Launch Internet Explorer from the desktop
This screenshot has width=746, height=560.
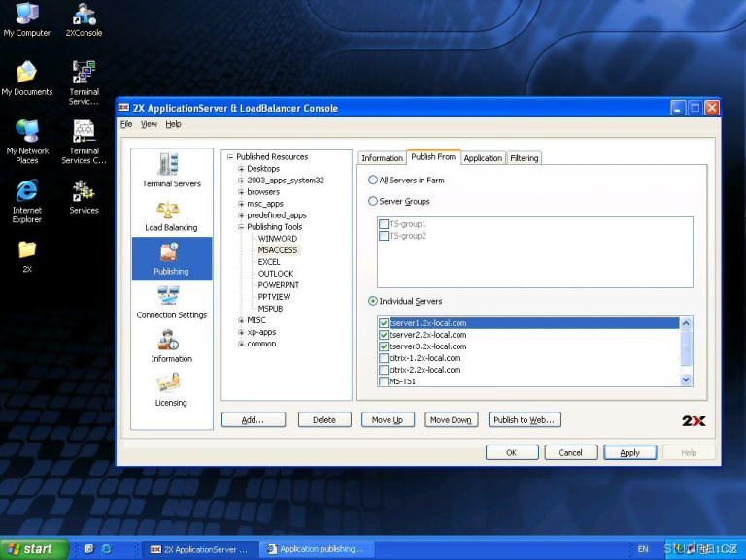pyautogui.click(x=27, y=191)
